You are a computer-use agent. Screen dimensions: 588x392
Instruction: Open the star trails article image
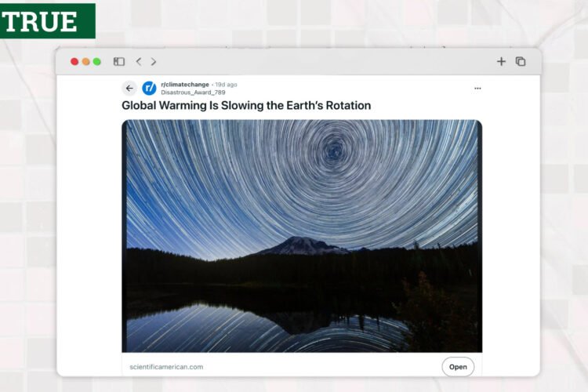tap(302, 236)
